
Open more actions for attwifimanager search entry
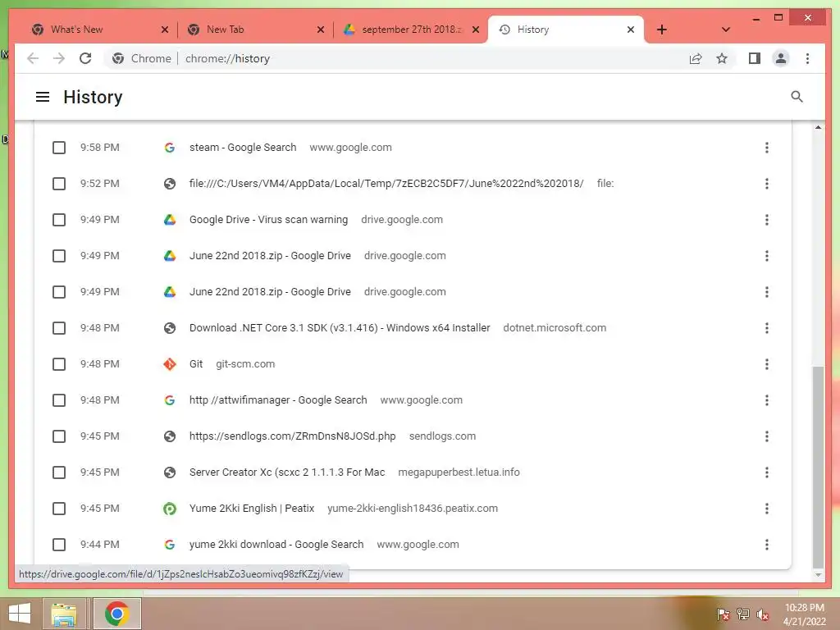coord(767,400)
